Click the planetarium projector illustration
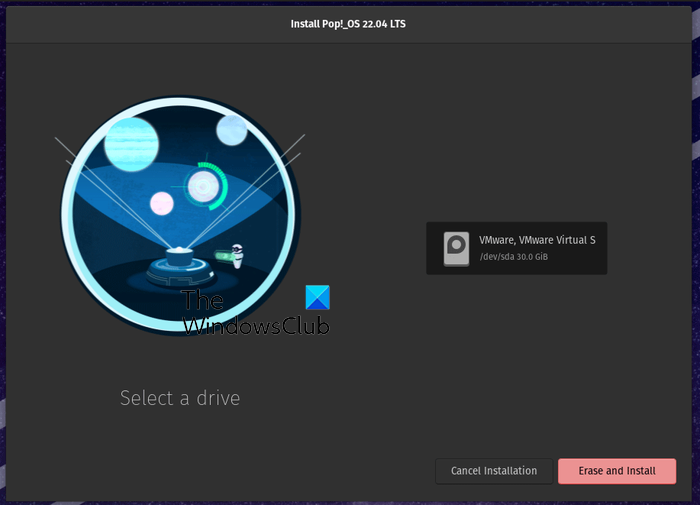This screenshot has height=505, width=700. [181, 216]
